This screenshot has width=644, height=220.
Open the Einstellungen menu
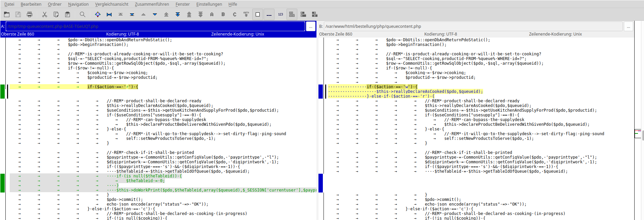click(x=209, y=4)
